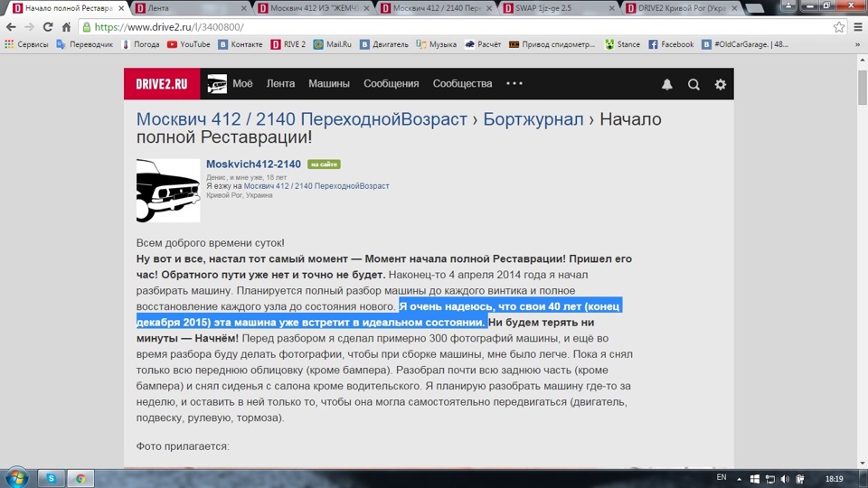Bookmark this page with the star icon

point(839,27)
